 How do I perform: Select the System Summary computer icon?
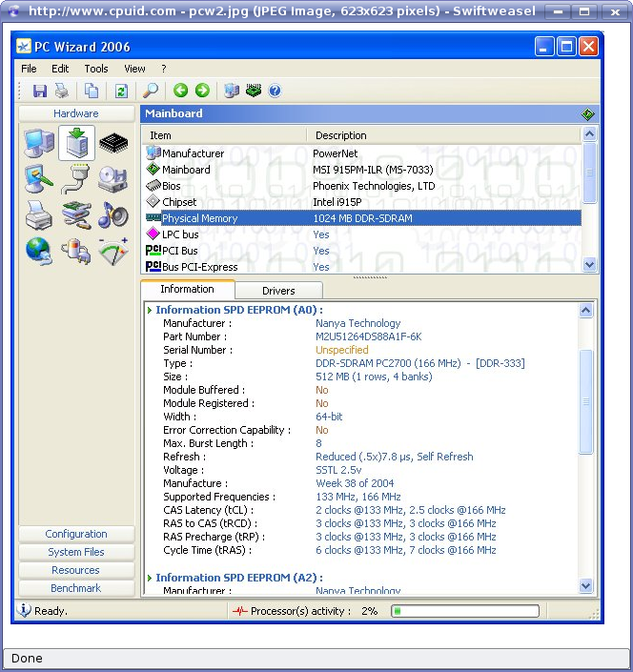(39, 143)
